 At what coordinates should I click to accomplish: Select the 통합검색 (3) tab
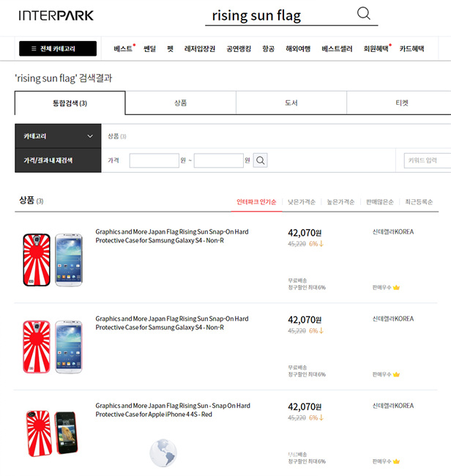pos(70,103)
